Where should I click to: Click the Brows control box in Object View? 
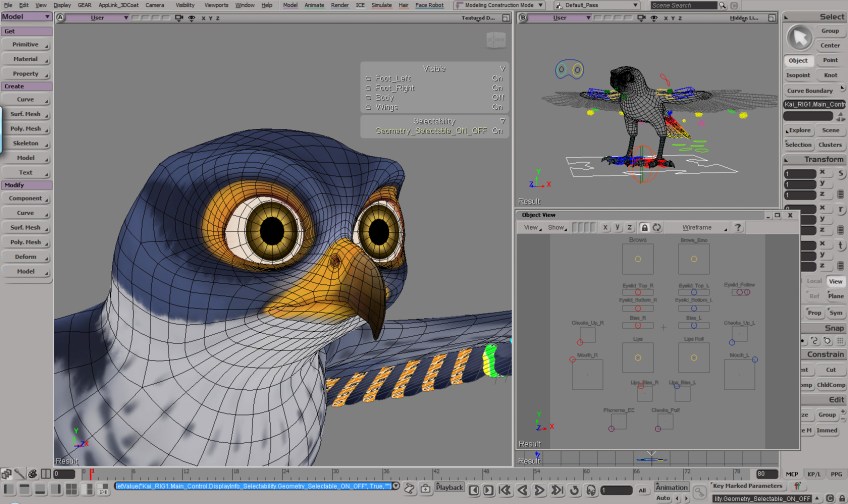637,260
